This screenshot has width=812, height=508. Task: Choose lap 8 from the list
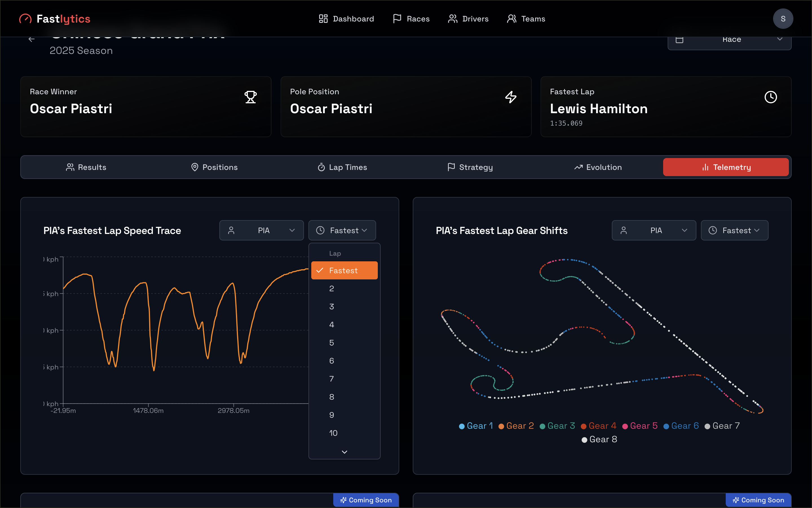tap(344, 397)
